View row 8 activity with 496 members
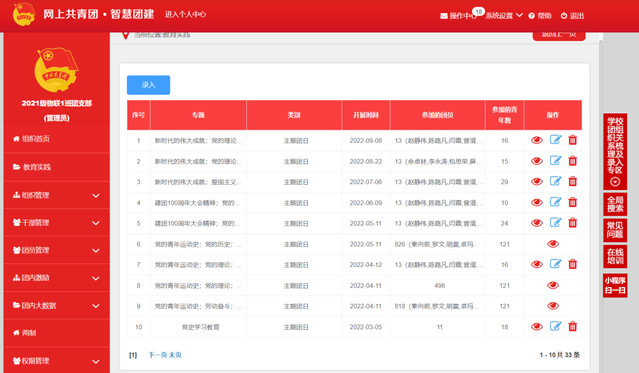Screen dimensions: 639x373 pos(553,285)
